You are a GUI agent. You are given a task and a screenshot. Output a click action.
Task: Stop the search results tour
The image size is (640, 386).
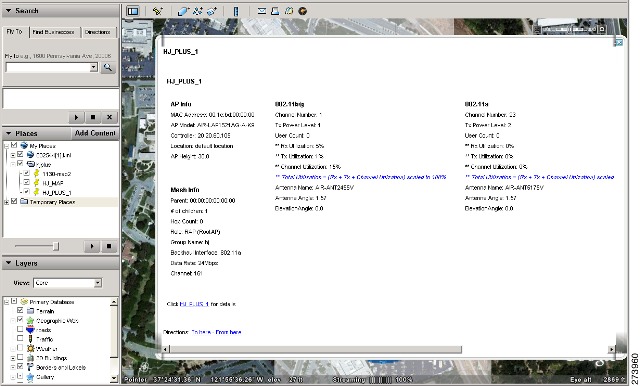tap(93, 118)
